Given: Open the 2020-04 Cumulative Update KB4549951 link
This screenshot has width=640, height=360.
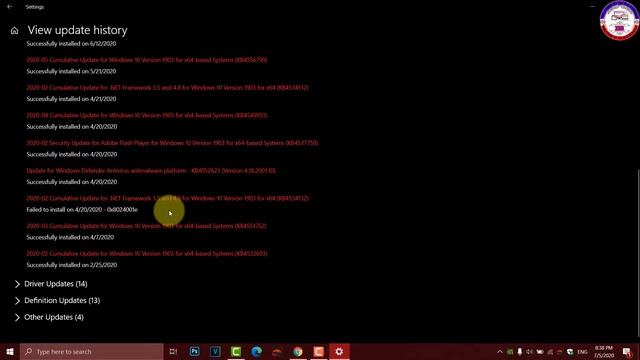Looking at the screenshot, I should point(147,115).
